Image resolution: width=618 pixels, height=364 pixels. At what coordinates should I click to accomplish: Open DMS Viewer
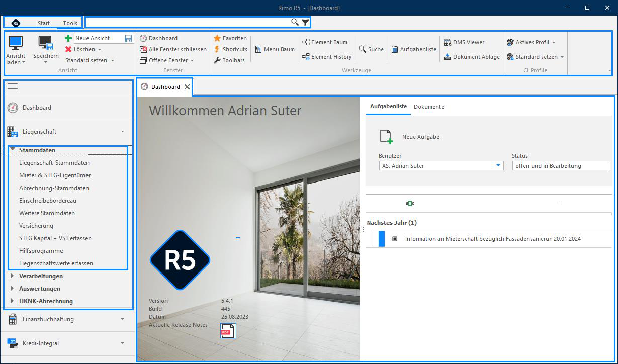tap(464, 42)
